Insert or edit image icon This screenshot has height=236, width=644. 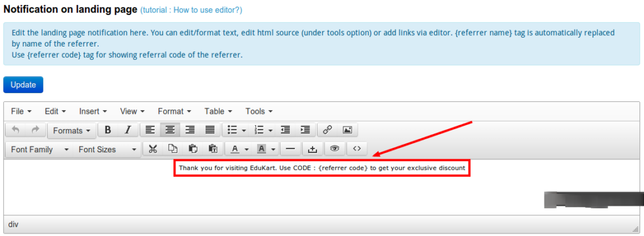click(347, 130)
